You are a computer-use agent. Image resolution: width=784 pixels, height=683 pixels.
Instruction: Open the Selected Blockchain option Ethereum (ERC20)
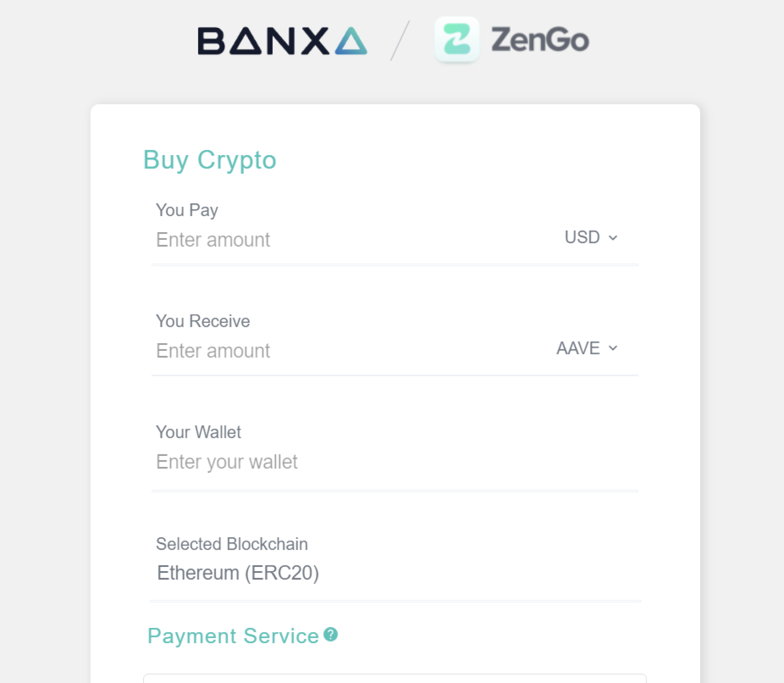click(238, 572)
